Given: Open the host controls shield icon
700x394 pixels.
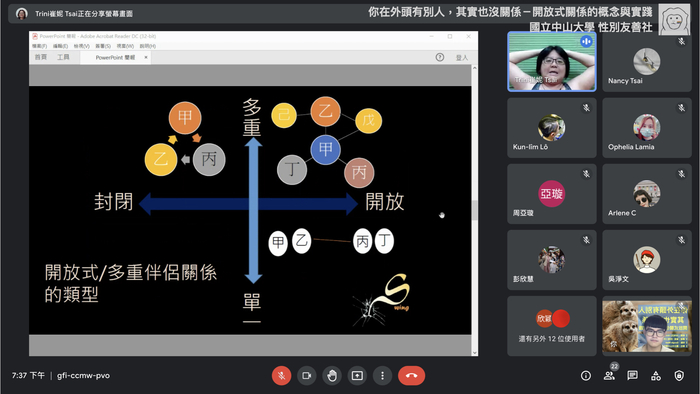Looking at the screenshot, I should point(679,376).
